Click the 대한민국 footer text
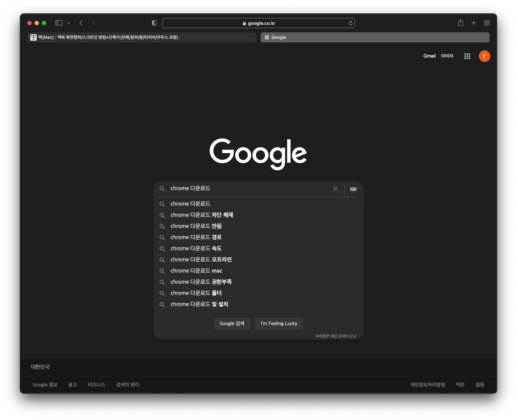This screenshot has height=420, width=517. click(40, 367)
